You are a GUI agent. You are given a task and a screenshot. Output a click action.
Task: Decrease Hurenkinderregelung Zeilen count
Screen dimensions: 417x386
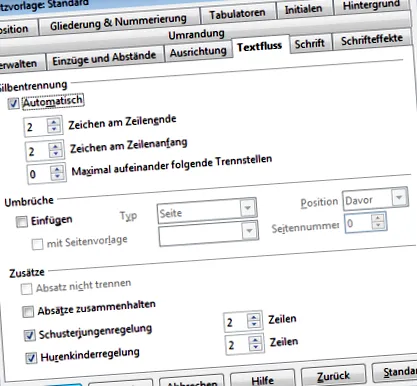256,347
